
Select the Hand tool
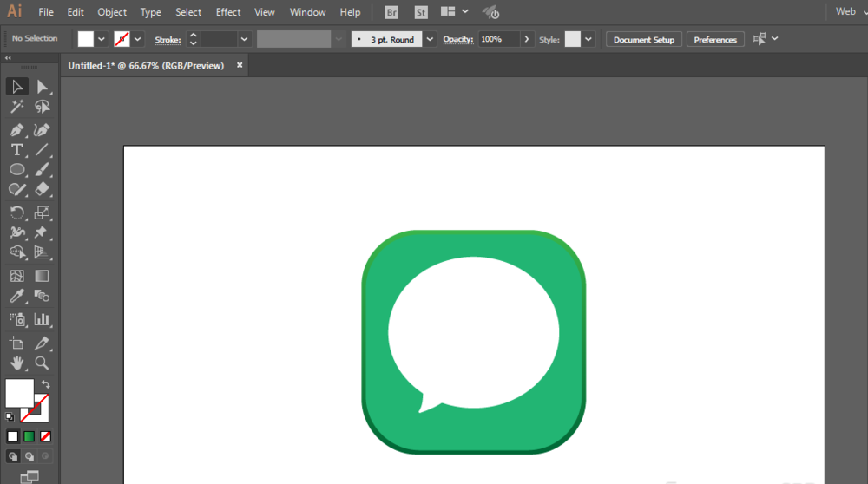tap(16, 363)
